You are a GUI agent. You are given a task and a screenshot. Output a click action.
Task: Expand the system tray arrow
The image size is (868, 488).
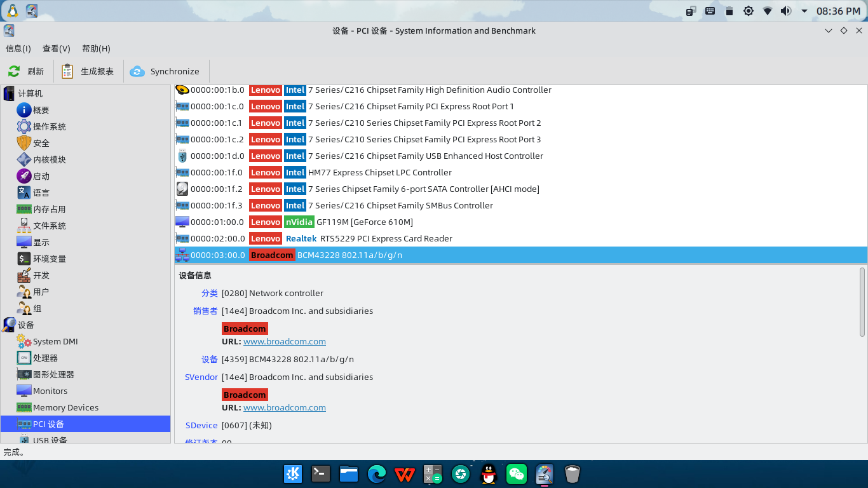tap(804, 11)
